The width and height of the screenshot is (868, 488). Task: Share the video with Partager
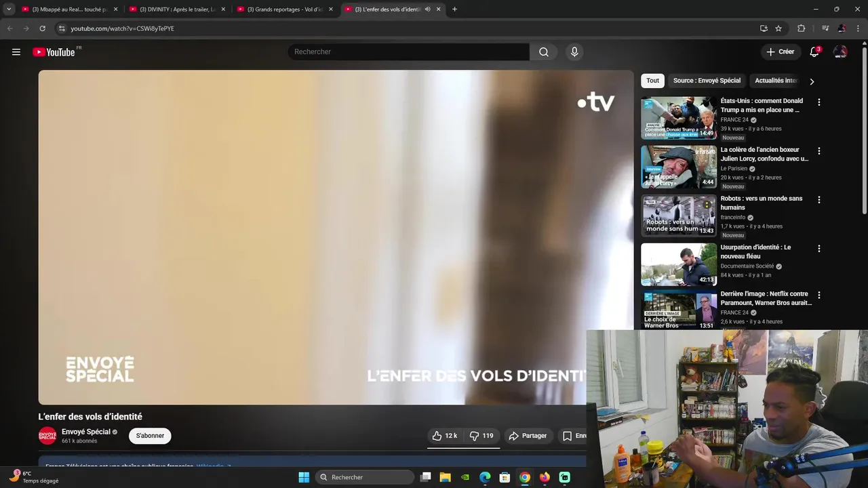(528, 436)
